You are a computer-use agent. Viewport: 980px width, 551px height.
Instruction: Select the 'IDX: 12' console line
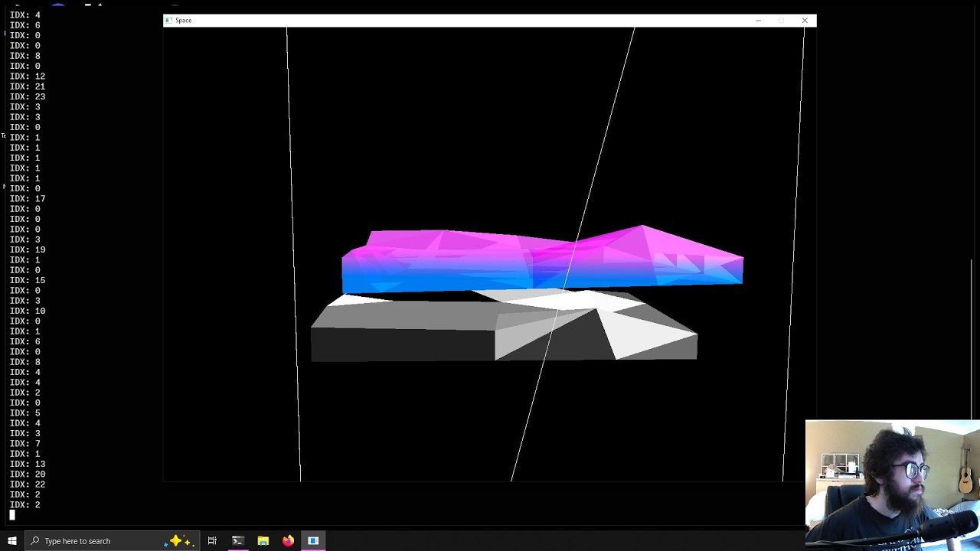[28, 77]
